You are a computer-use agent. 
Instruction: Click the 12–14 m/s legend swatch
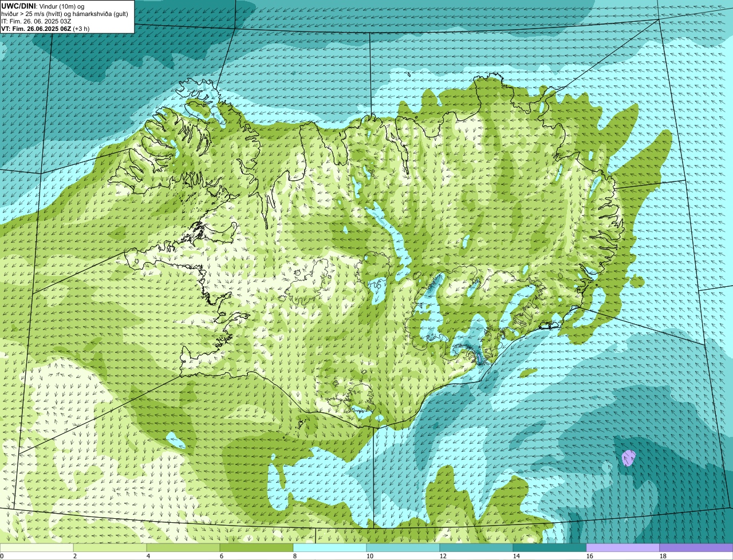tap(476, 548)
